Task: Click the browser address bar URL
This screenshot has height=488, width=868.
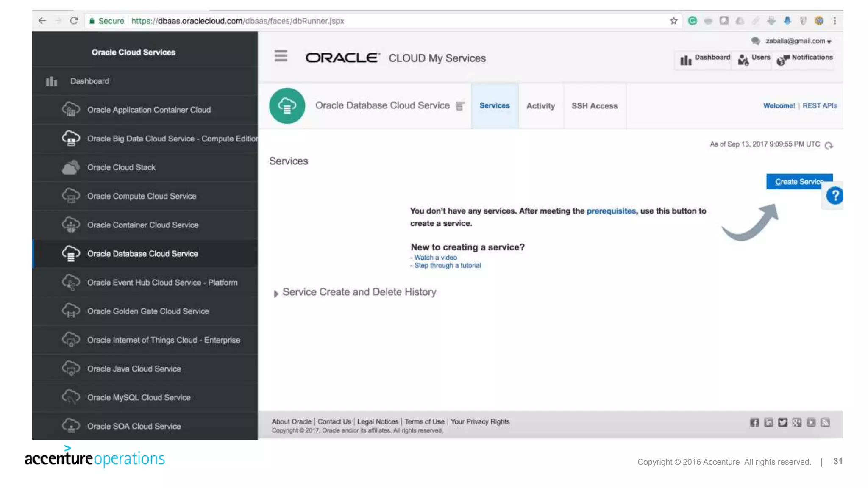Action: [237, 21]
